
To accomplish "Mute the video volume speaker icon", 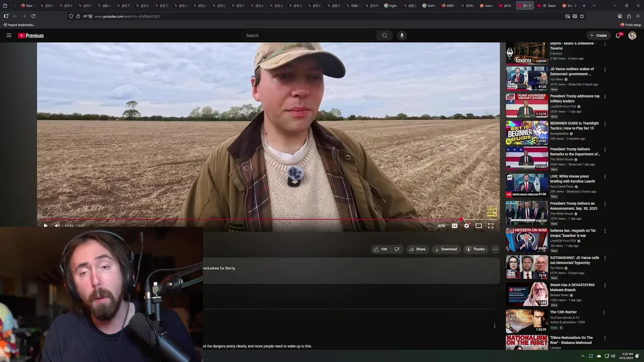I will pyautogui.click(x=57, y=226).
